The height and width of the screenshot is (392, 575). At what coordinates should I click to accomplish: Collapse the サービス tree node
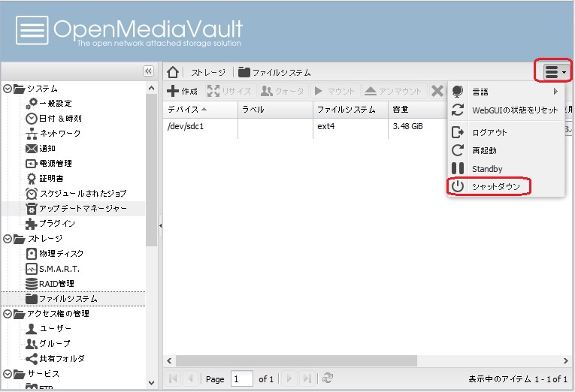point(8,374)
